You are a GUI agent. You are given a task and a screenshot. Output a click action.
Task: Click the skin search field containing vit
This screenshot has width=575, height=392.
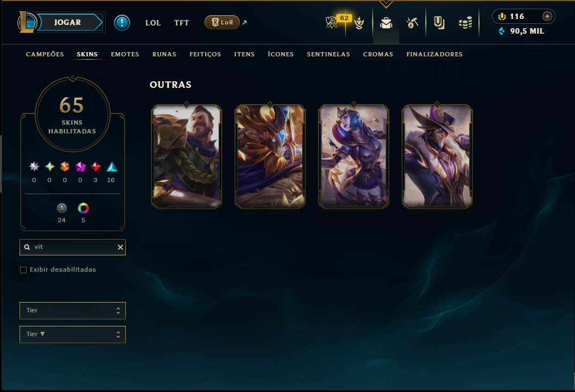click(73, 247)
